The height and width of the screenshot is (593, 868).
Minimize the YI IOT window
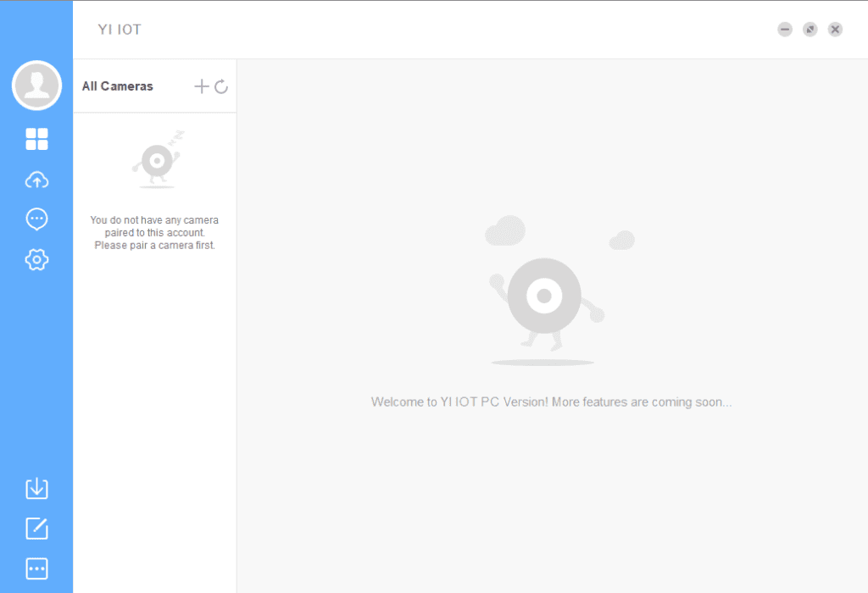click(785, 30)
